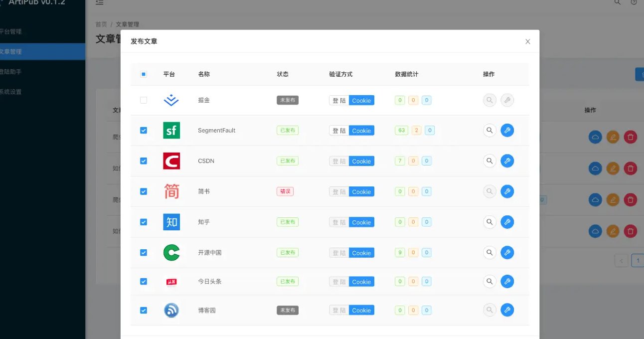Click the wrench icon in the 博客园 row
644x339 pixels.
pos(507,310)
